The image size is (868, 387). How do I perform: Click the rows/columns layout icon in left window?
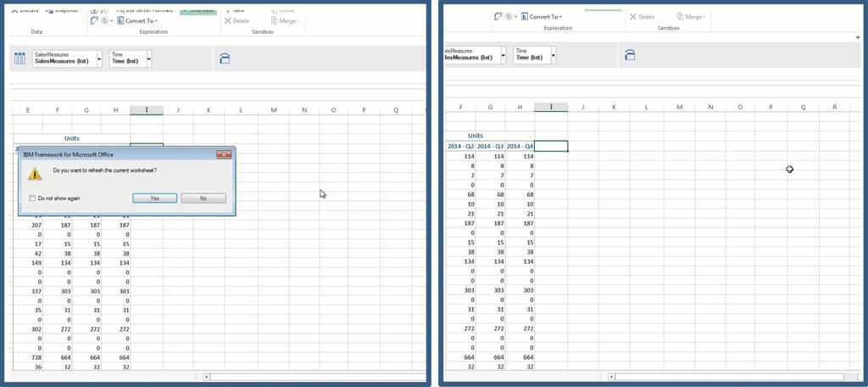click(20, 59)
